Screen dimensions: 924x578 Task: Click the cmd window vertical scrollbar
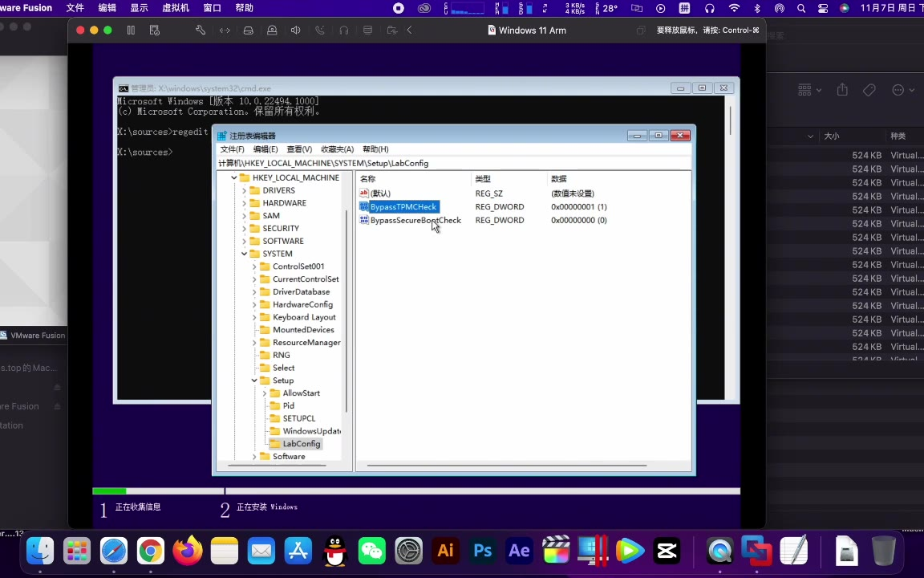(x=730, y=119)
